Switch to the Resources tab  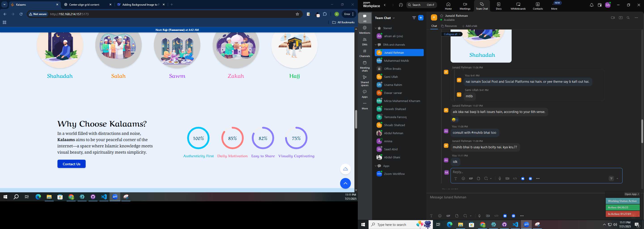(449, 26)
